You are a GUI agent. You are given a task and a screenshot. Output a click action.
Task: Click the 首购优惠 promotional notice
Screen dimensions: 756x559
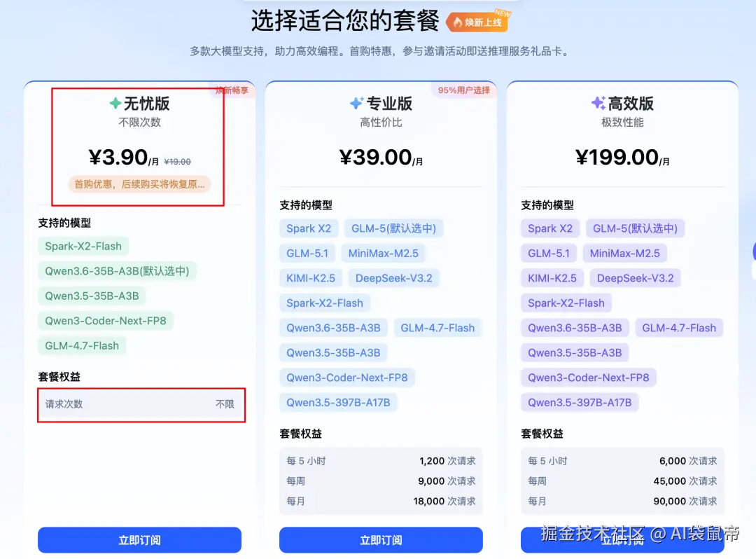(x=139, y=184)
